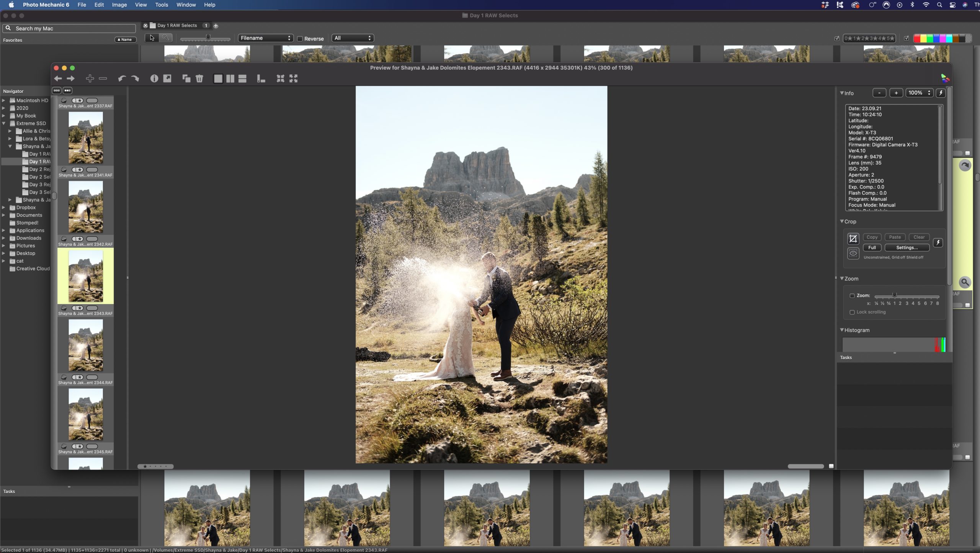Click the edit/open-in-external-editor arrow icon
This screenshot has width=980, height=553.
167,79
